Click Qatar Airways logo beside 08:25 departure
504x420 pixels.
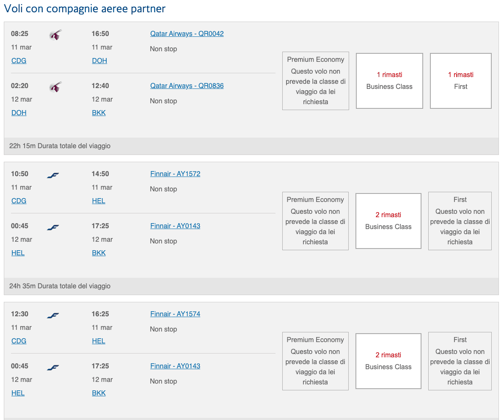pyautogui.click(x=55, y=35)
